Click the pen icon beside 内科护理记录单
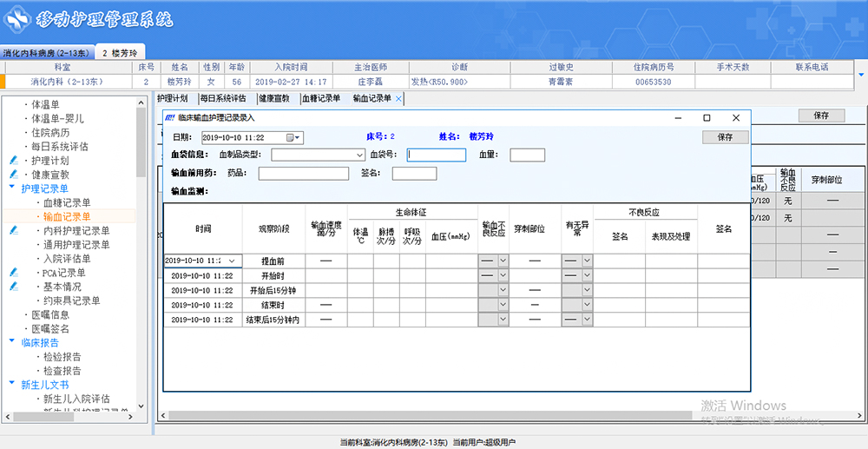This screenshot has width=868, height=449. click(15, 230)
